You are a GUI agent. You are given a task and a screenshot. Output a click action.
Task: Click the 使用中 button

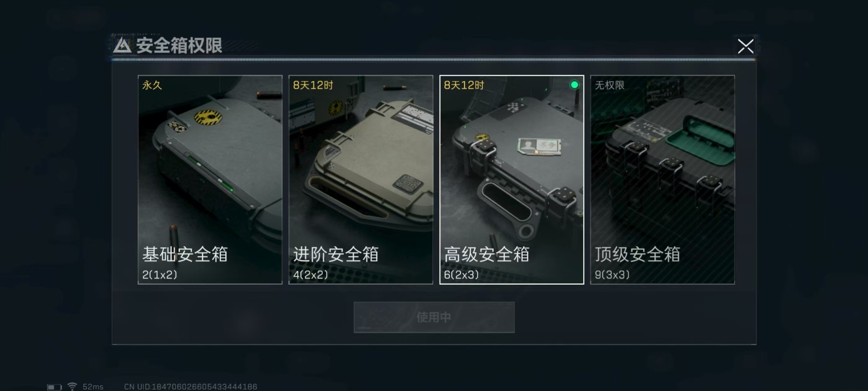tap(434, 317)
